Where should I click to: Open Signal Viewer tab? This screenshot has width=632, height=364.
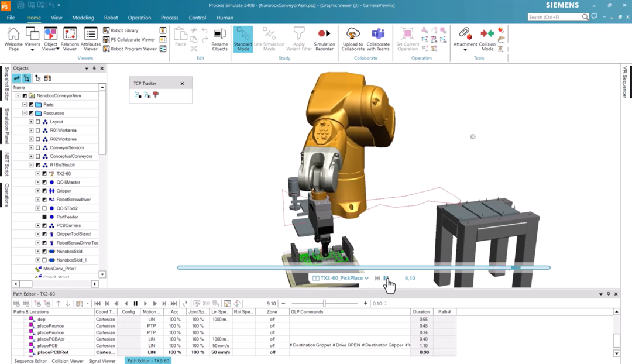(x=102, y=360)
